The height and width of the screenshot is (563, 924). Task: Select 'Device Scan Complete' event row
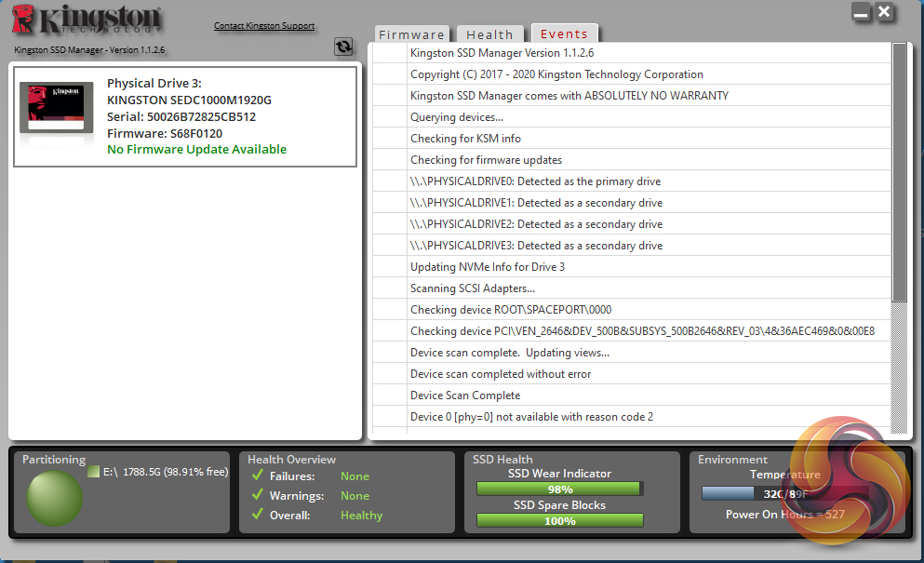(632, 395)
